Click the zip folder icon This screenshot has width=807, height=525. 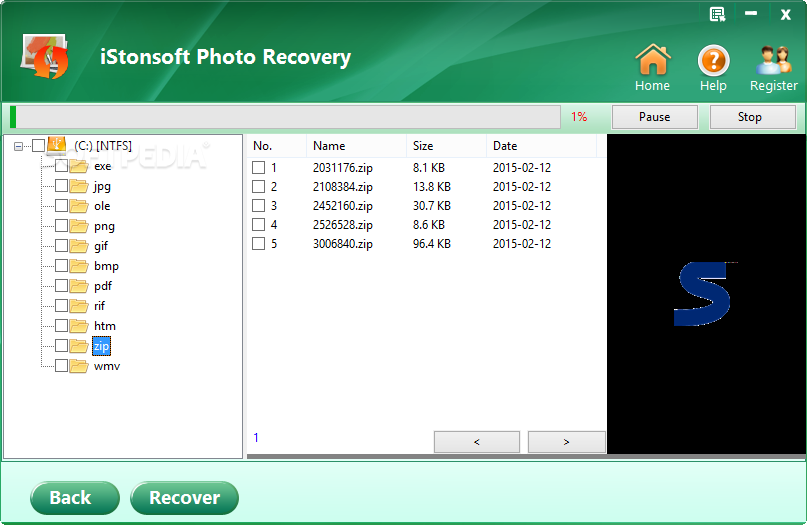click(79, 346)
